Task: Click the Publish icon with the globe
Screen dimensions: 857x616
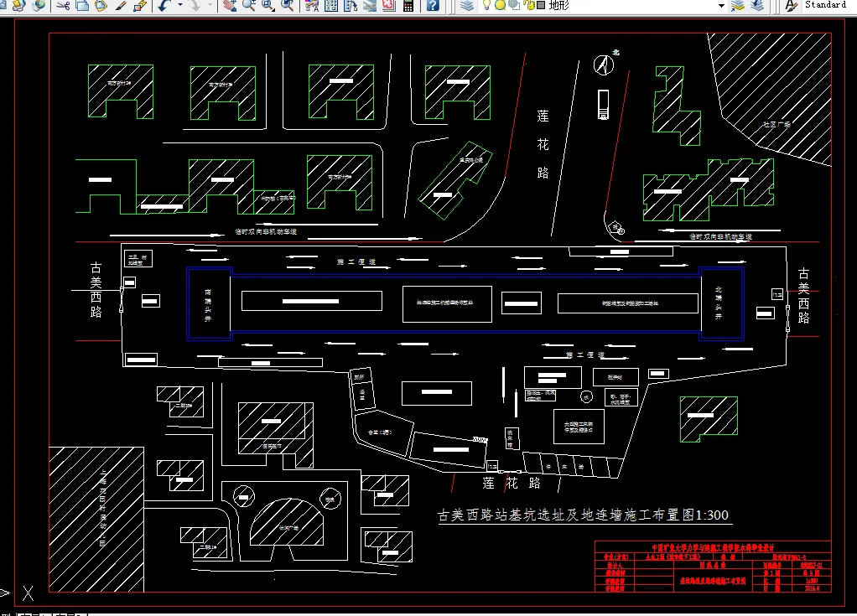Action: point(39,5)
